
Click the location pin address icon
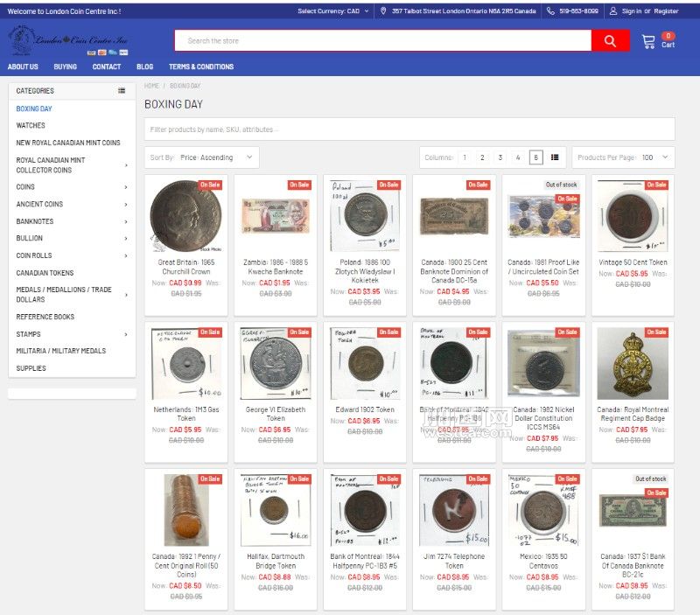[x=383, y=10]
